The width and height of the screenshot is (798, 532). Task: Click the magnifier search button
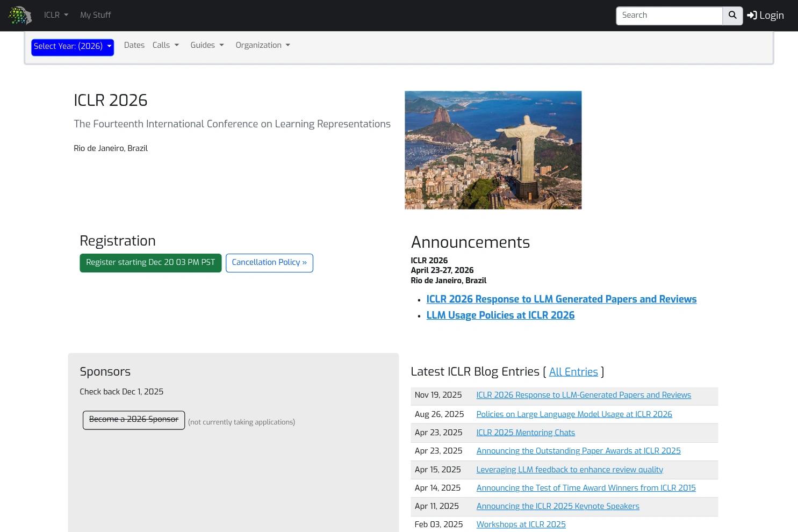[732, 16]
